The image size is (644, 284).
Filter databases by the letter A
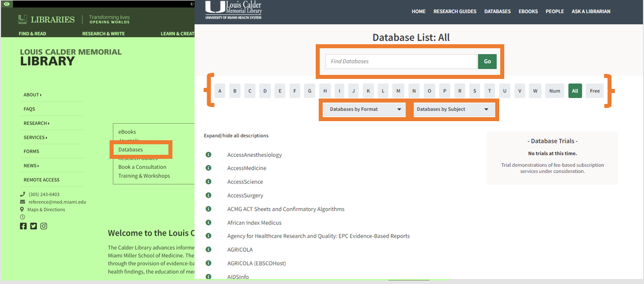pos(220,91)
